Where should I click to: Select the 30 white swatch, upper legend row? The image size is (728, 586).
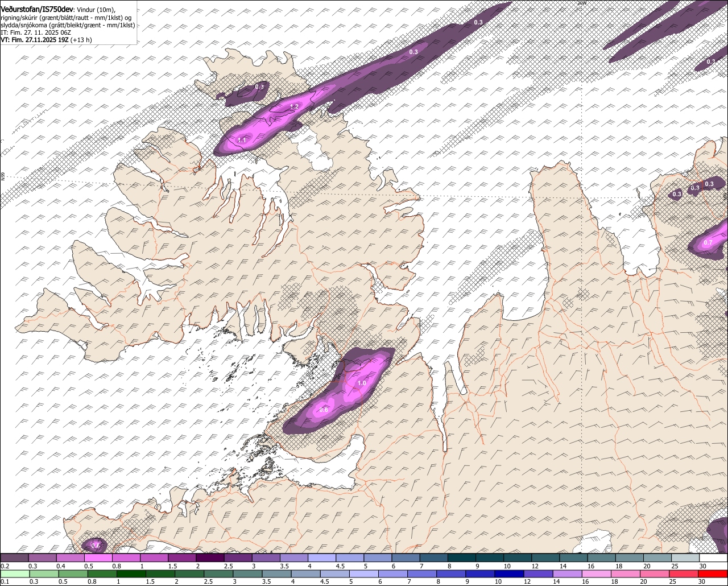pyautogui.click(x=713, y=558)
